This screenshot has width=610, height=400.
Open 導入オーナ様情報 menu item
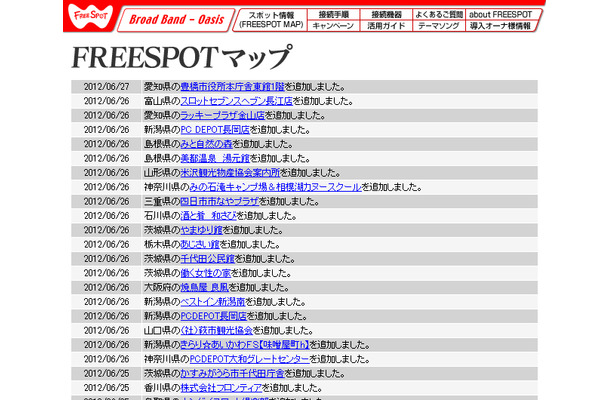[500, 26]
